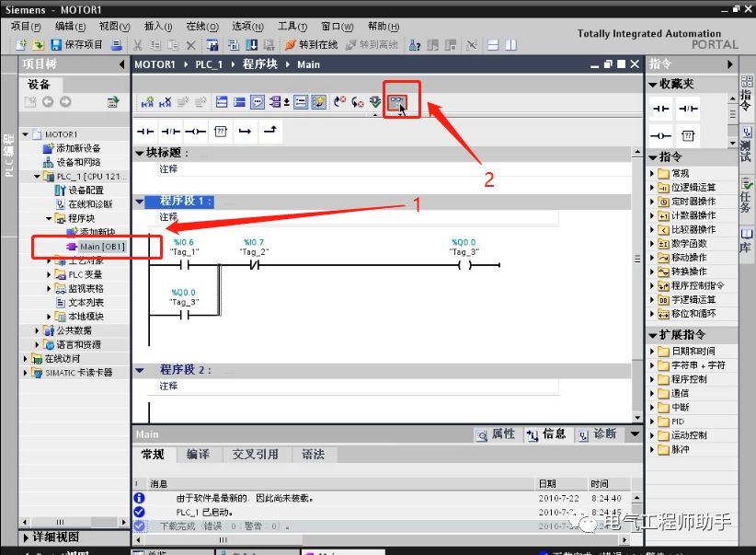Click 转到在线 go online button
This screenshot has height=555, width=756.
pos(312,45)
